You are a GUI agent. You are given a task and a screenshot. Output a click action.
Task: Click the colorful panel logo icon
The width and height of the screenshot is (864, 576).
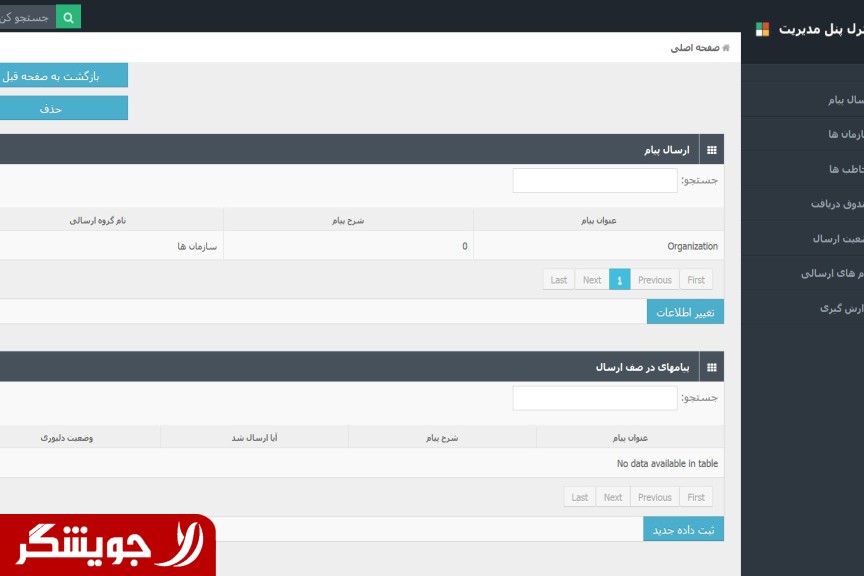(x=762, y=29)
